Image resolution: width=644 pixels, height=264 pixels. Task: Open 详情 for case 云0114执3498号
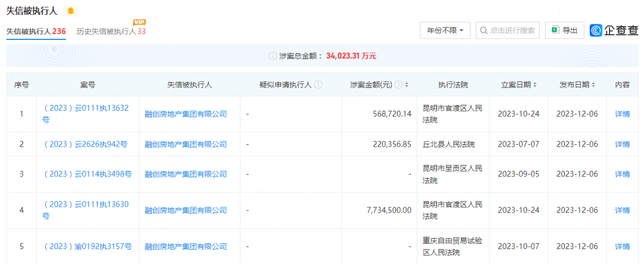coord(622,174)
